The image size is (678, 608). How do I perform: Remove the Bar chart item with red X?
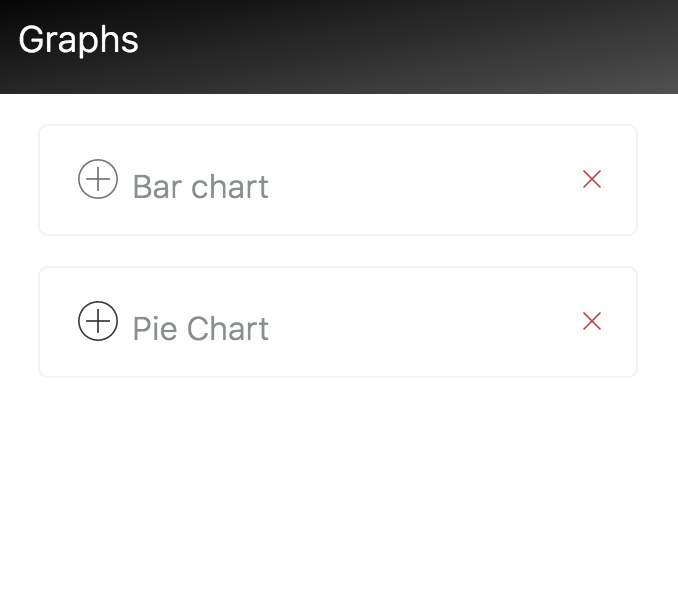click(592, 179)
